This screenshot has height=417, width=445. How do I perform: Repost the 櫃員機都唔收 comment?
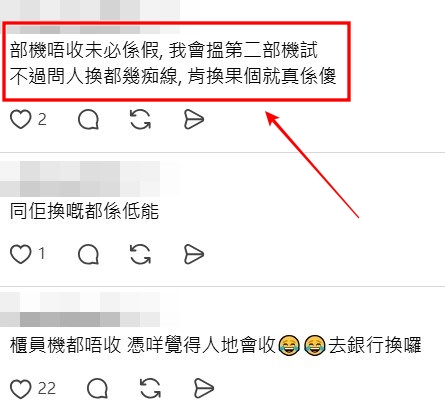pyautogui.click(x=150, y=389)
